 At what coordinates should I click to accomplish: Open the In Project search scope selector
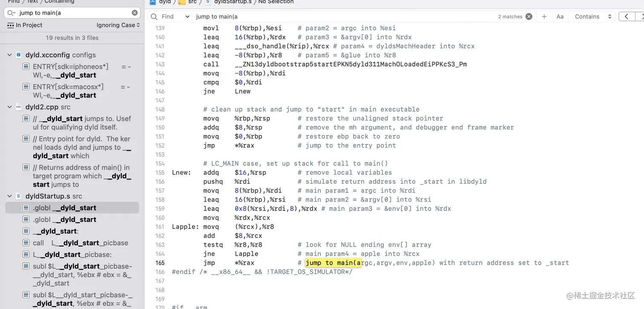[25, 25]
